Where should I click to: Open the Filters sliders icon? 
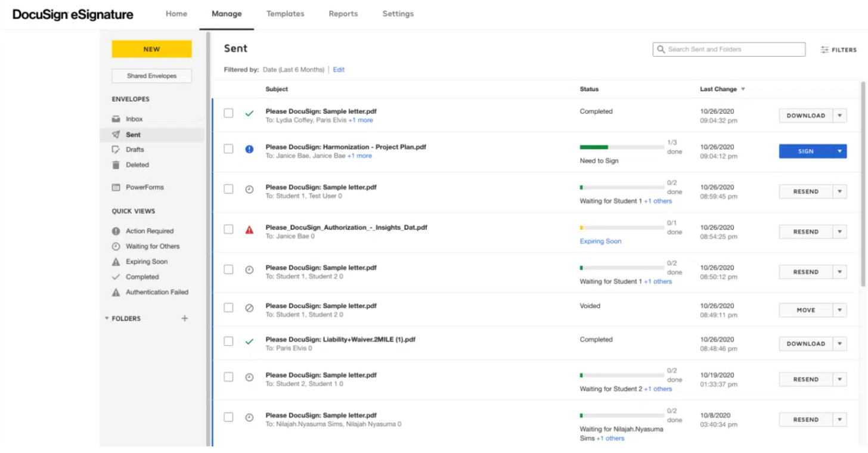coord(824,50)
